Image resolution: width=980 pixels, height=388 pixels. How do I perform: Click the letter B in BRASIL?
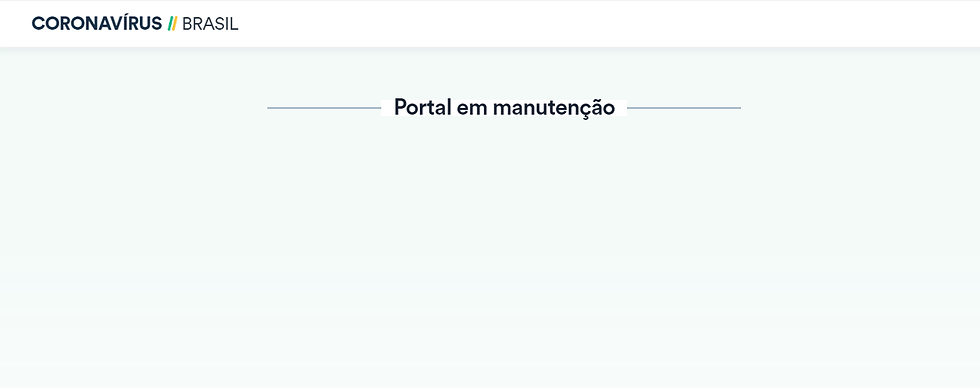tap(188, 24)
